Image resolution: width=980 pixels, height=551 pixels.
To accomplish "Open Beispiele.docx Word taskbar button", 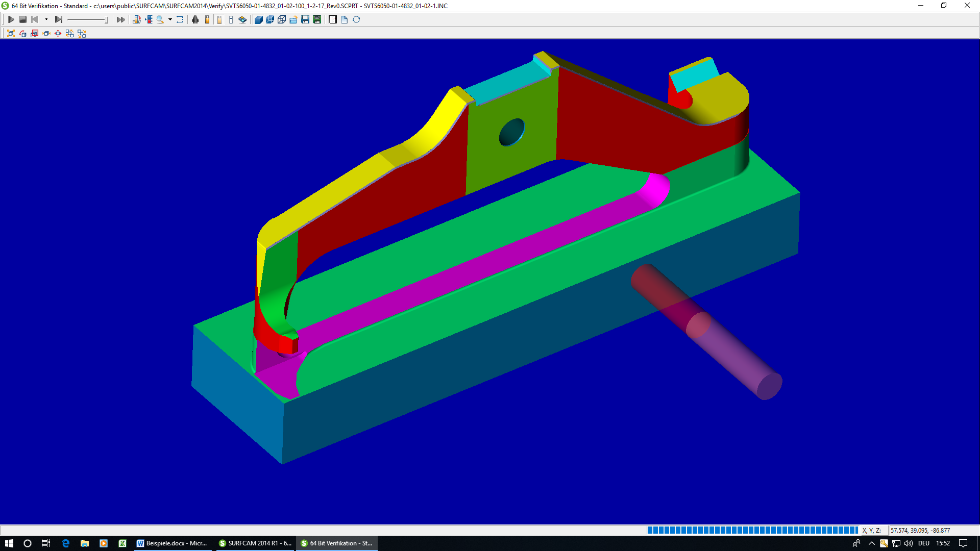I will point(172,543).
